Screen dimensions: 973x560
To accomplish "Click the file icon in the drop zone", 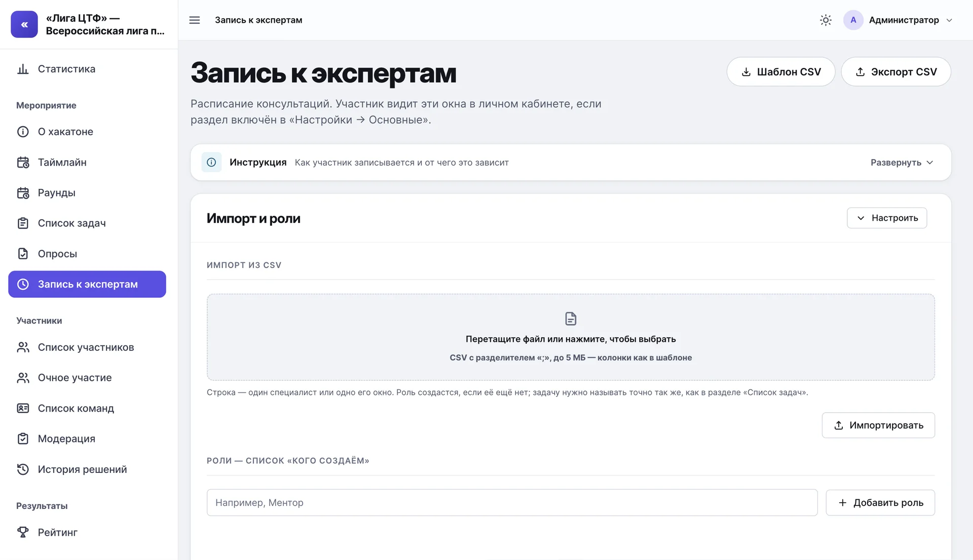I will pos(571,318).
